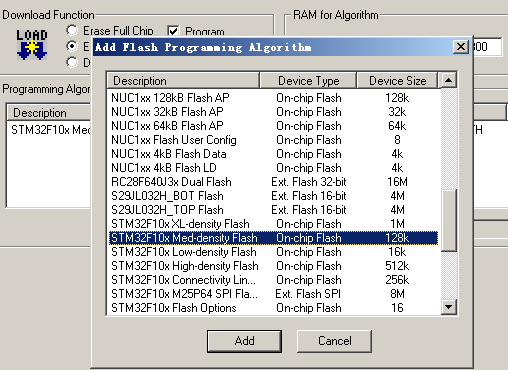Select STM32F10x Med entry in background list

[x=51, y=130]
